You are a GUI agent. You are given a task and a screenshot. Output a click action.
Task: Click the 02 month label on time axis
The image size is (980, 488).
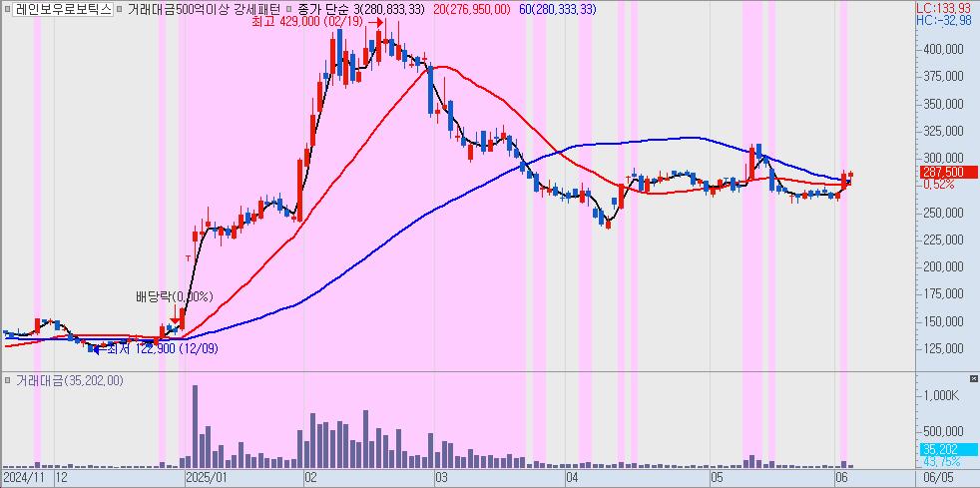[310, 478]
